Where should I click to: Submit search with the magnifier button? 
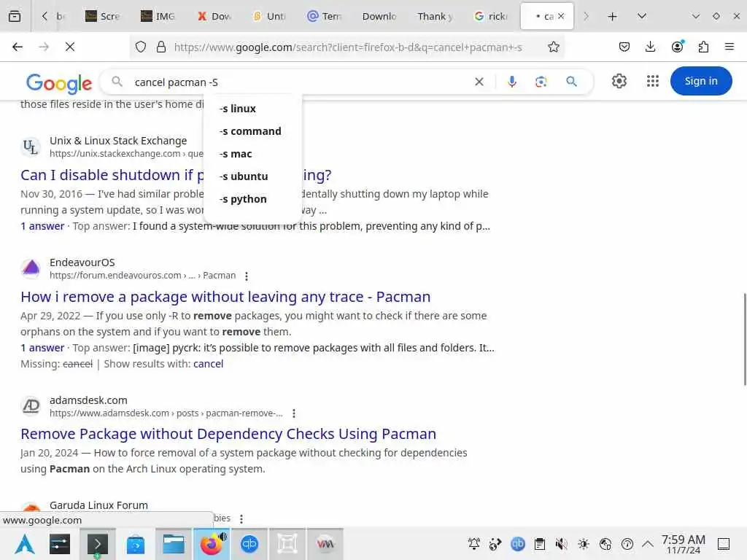click(x=571, y=82)
